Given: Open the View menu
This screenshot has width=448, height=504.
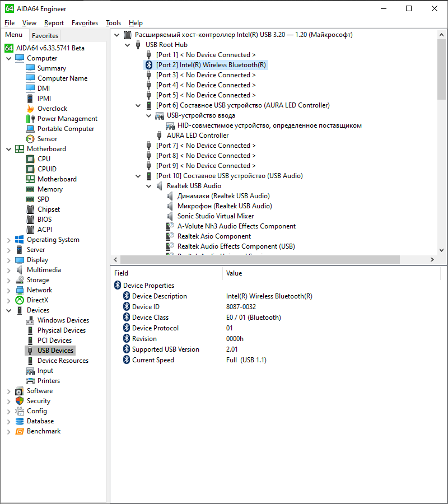Looking at the screenshot, I should (29, 23).
